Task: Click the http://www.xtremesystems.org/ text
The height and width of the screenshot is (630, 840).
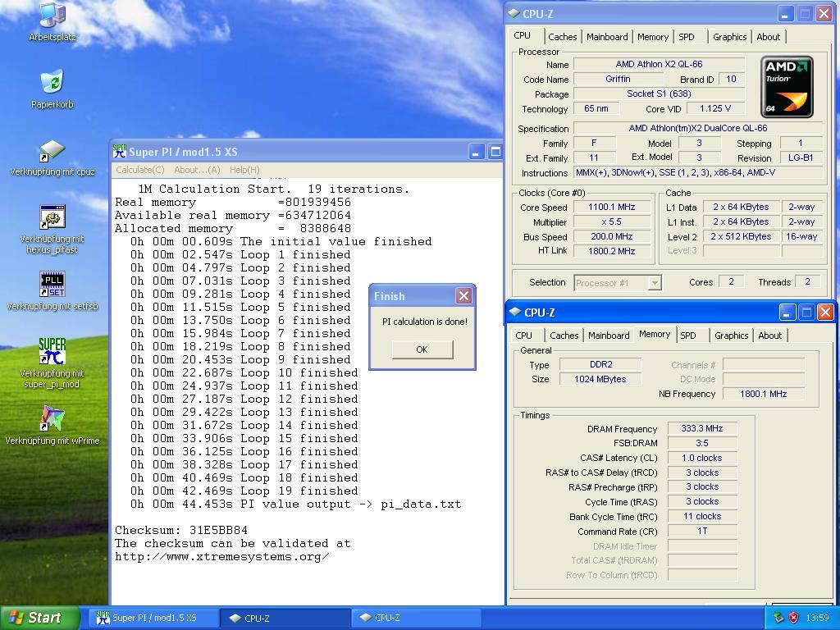Action: [221, 557]
